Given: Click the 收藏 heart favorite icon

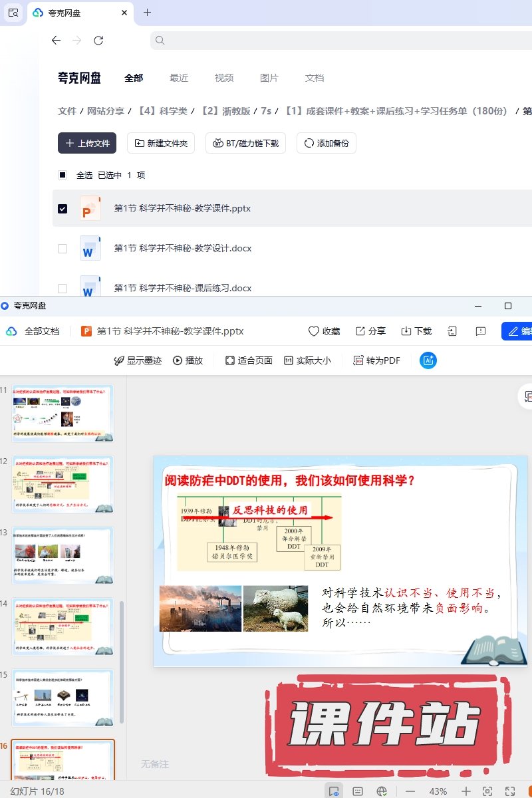Looking at the screenshot, I should tap(314, 331).
